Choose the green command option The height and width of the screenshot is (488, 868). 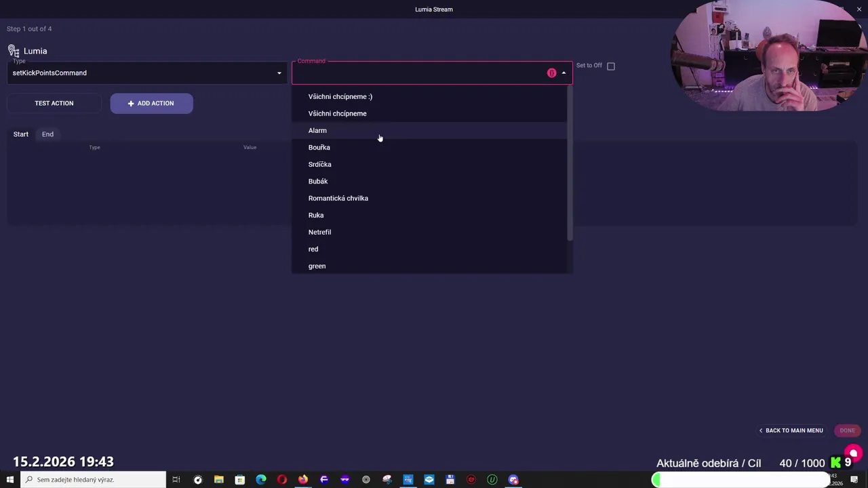430,266
